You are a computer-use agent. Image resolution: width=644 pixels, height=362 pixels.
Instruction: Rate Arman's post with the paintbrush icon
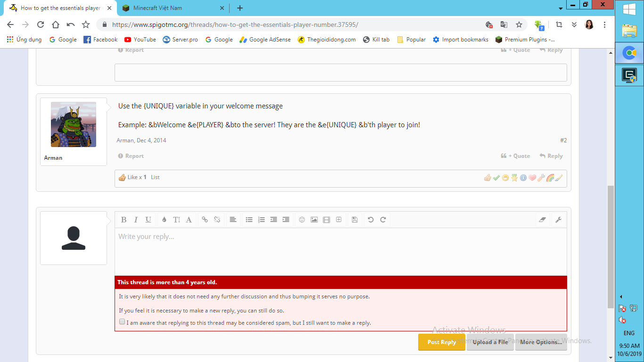pos(559,178)
